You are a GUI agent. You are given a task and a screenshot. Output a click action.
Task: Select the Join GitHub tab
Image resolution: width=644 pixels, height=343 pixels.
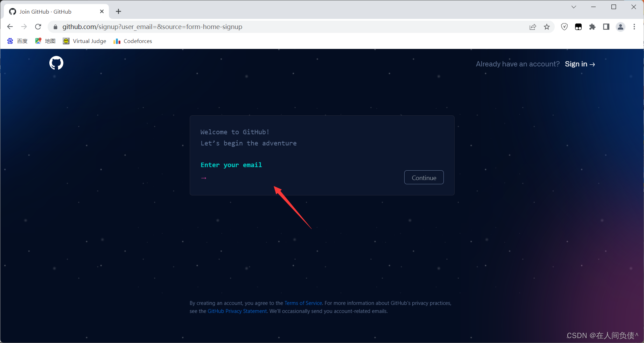[56, 12]
